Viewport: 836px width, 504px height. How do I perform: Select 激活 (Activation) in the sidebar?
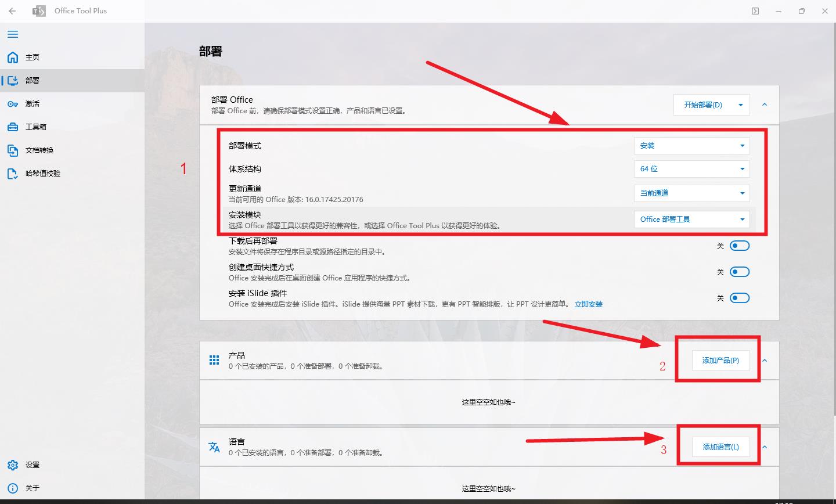pyautogui.click(x=32, y=103)
